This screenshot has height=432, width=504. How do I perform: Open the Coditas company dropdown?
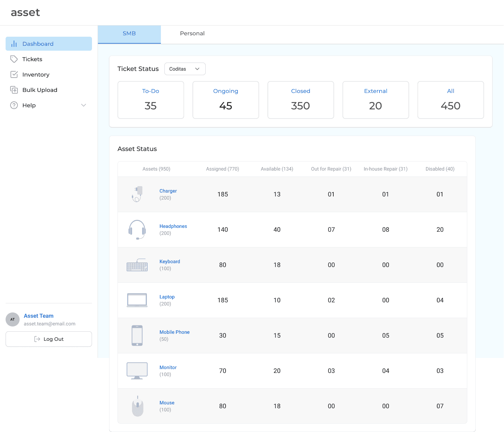[x=185, y=69]
